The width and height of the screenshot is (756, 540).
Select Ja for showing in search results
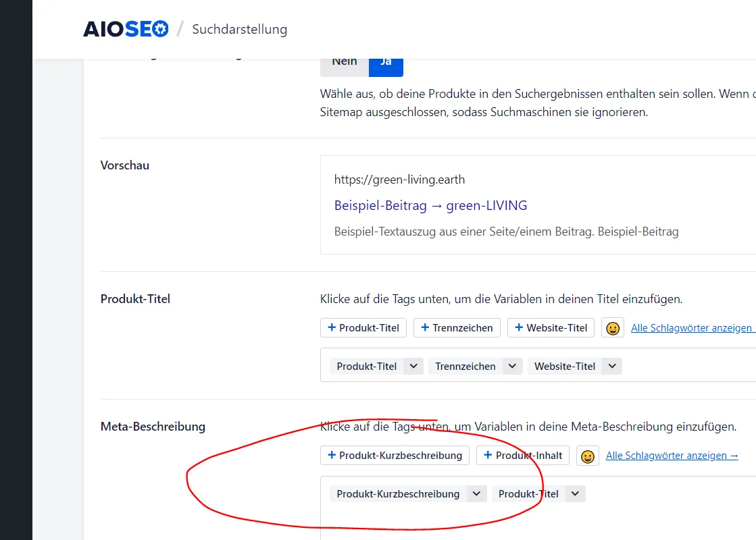386,65
